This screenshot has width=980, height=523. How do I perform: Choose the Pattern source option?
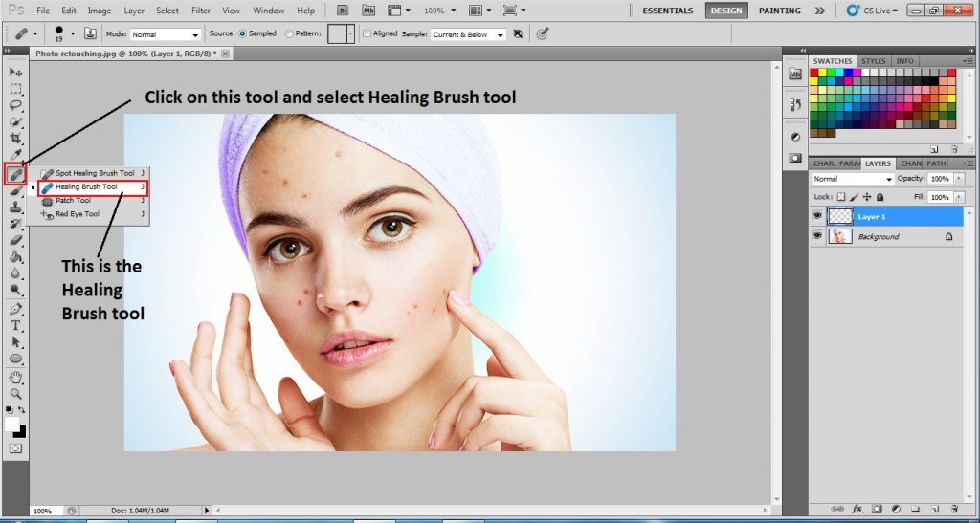coord(289,33)
